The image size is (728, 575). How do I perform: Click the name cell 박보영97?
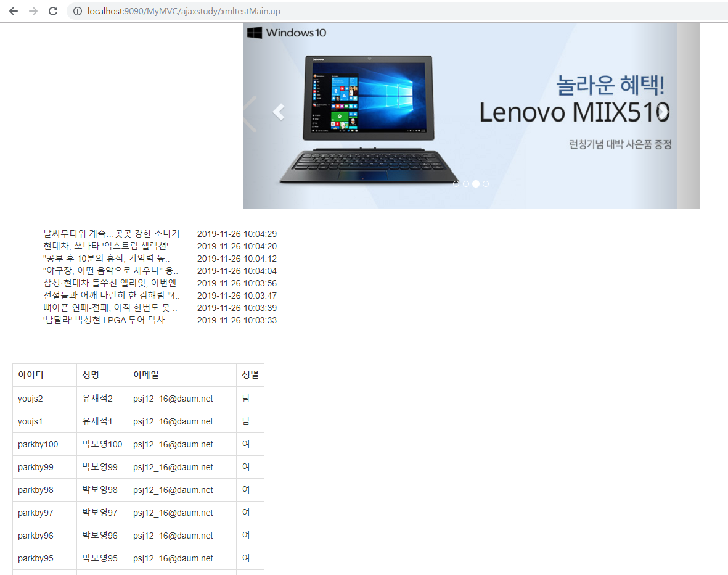pyautogui.click(x=102, y=512)
